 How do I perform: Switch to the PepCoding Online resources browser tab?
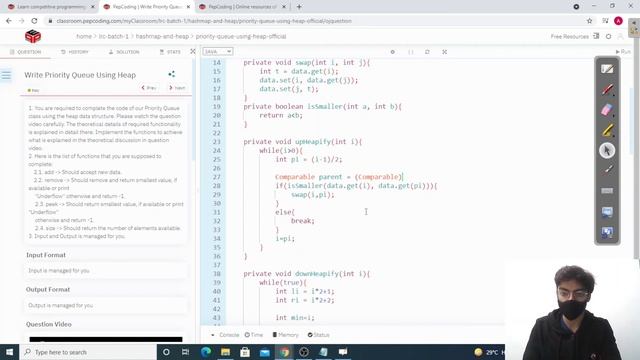click(x=242, y=7)
